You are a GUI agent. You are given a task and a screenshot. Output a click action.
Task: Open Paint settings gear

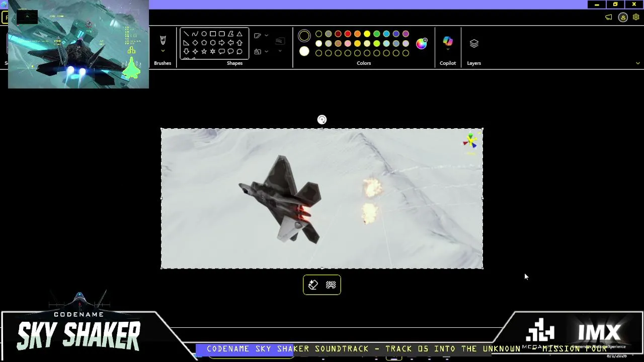636,18
